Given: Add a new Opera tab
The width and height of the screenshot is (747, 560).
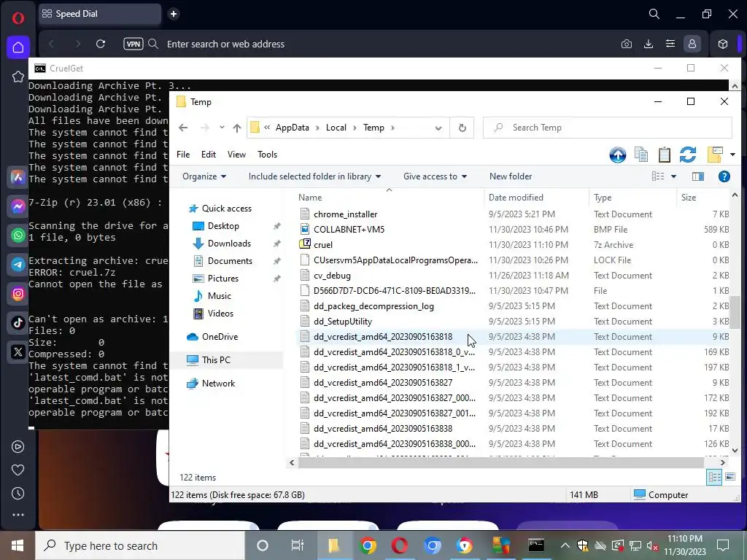Looking at the screenshot, I should click(174, 14).
